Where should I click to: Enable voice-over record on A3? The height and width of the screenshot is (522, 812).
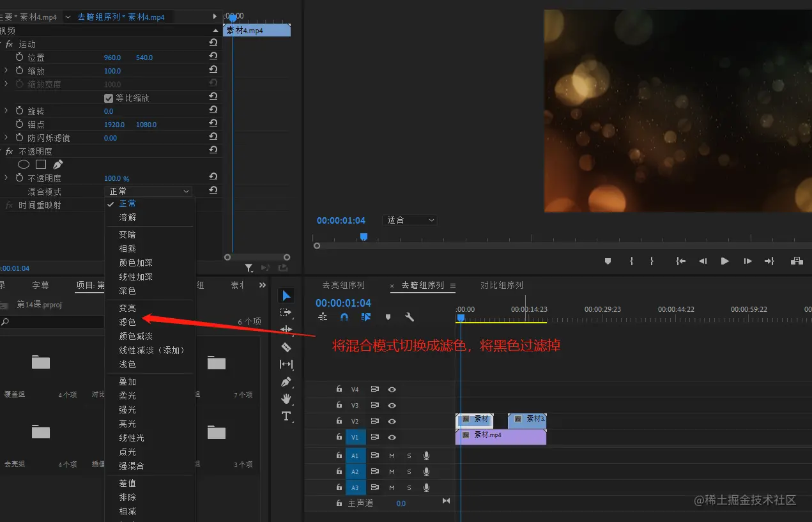(426, 488)
